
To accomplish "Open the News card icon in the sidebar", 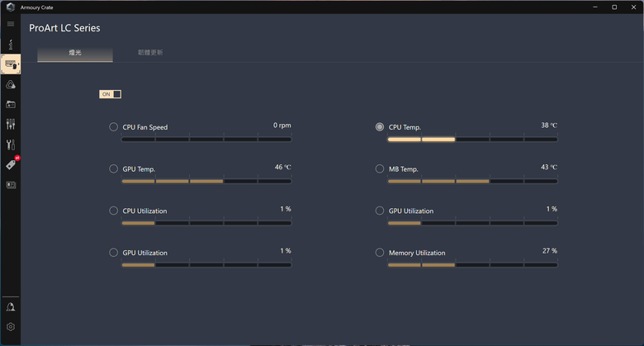I will 11,185.
